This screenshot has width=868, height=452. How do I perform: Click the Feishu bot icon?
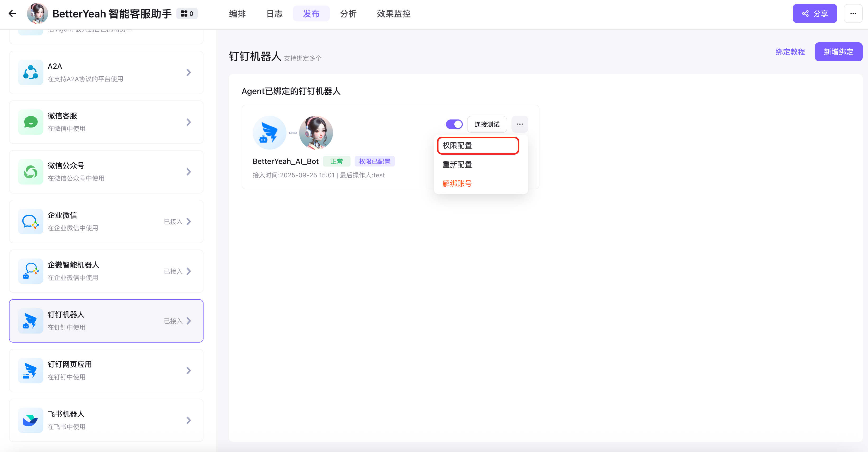click(x=30, y=420)
